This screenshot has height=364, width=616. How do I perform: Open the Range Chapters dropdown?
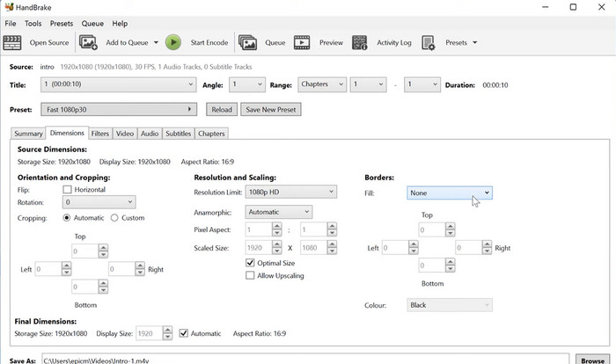(322, 84)
